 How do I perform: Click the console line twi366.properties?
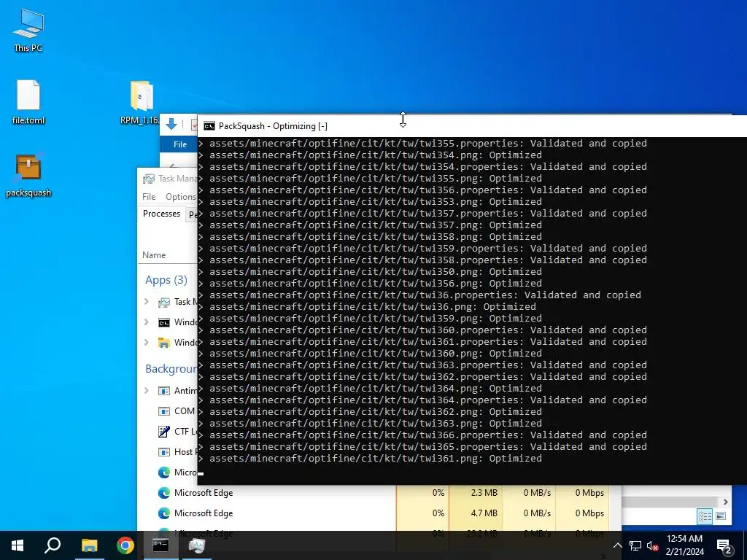coord(427,435)
